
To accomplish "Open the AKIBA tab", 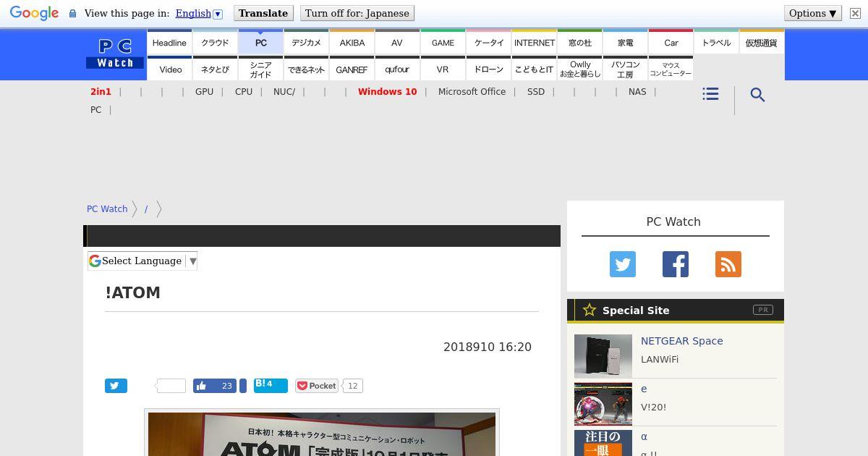I will pyautogui.click(x=352, y=43).
